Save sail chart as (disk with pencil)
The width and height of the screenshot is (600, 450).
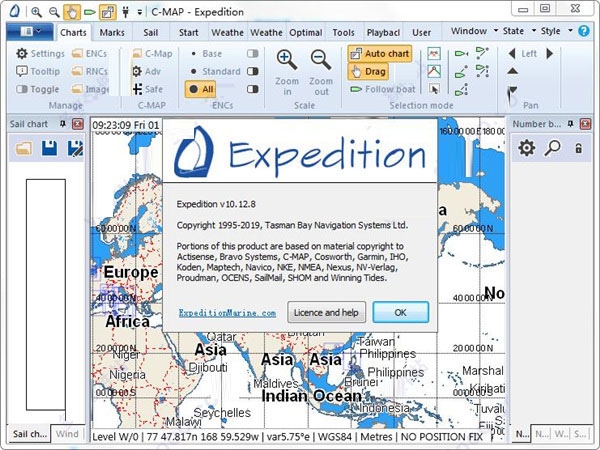point(75,148)
